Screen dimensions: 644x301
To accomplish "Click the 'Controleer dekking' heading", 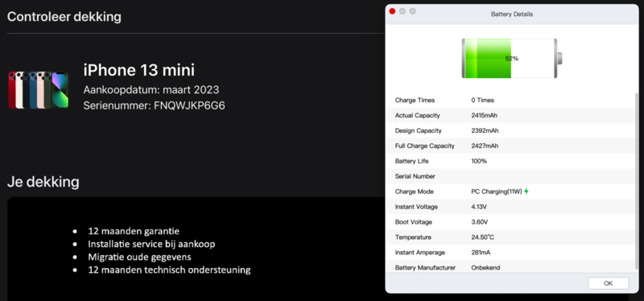I will [64, 17].
